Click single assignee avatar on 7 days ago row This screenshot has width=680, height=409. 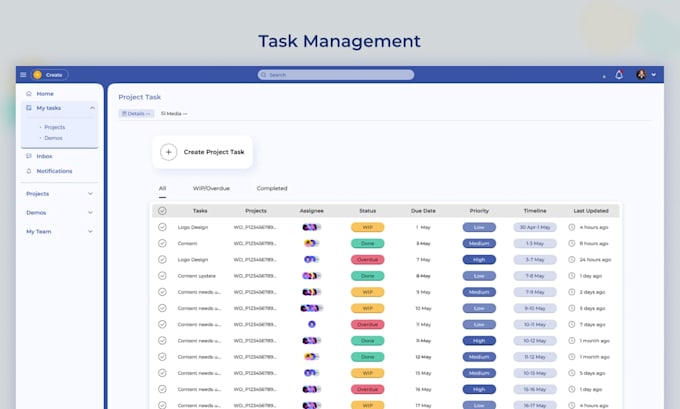(311, 324)
